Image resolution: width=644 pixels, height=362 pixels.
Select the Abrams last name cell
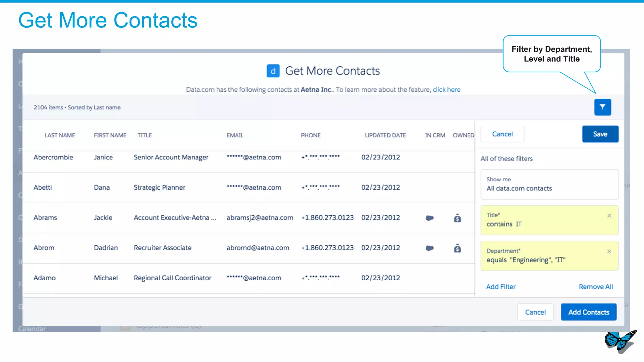click(x=45, y=217)
